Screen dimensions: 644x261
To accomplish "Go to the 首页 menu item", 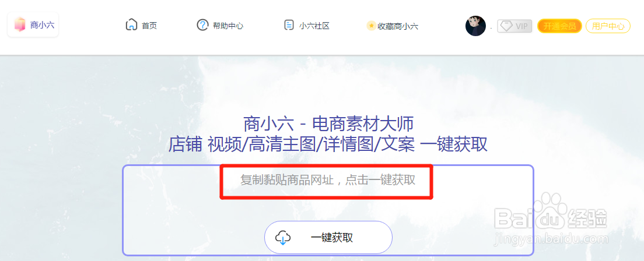I will click(x=149, y=26).
